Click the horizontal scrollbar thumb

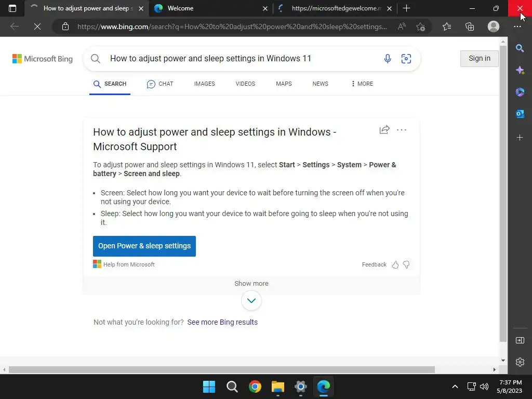coord(221,369)
